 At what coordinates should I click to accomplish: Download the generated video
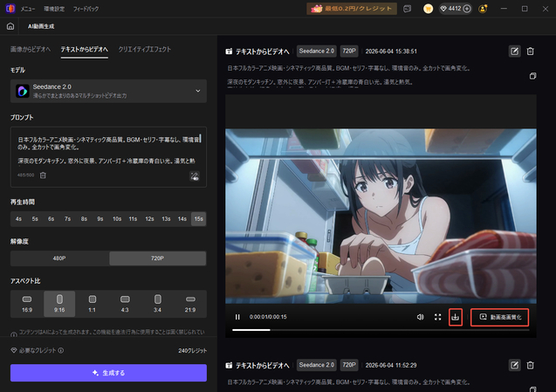[x=456, y=317]
